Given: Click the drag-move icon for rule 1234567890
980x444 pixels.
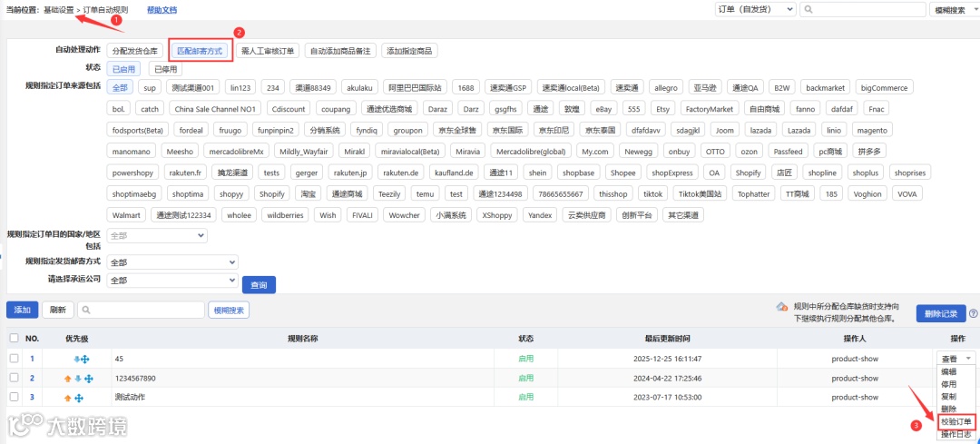Looking at the screenshot, I should 89,379.
